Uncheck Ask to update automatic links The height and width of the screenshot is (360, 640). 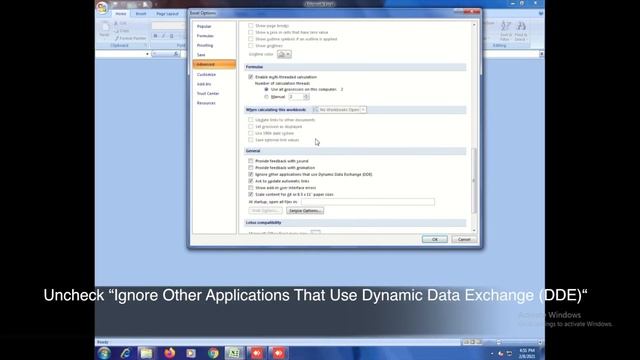251,181
